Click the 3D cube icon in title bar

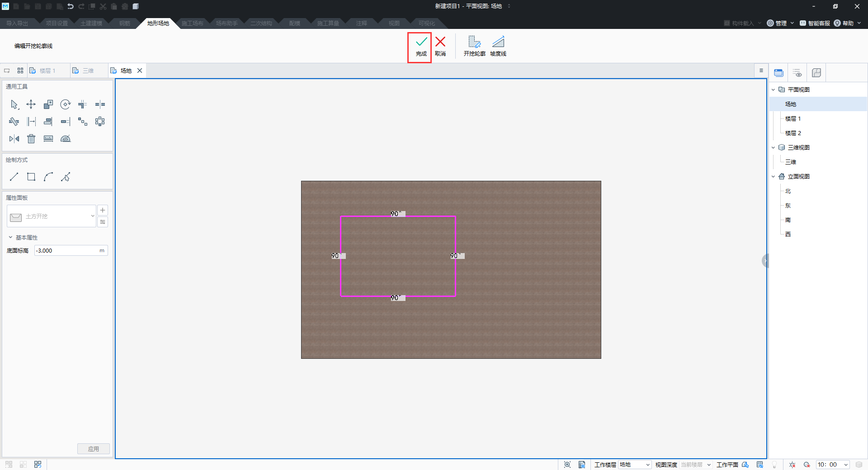pos(136,6)
